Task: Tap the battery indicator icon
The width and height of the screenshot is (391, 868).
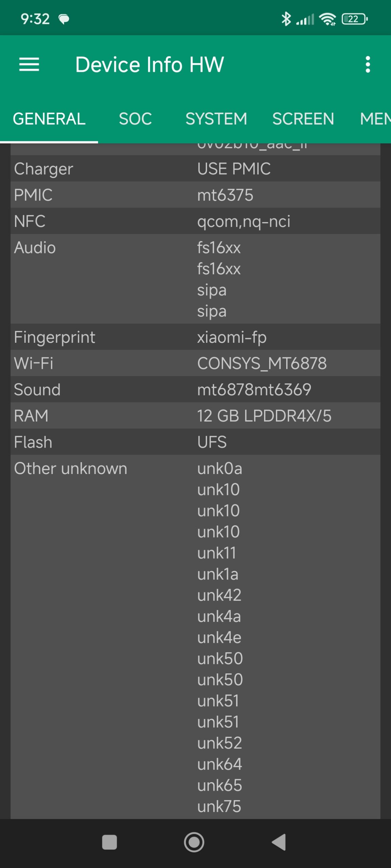Action: pos(354,19)
